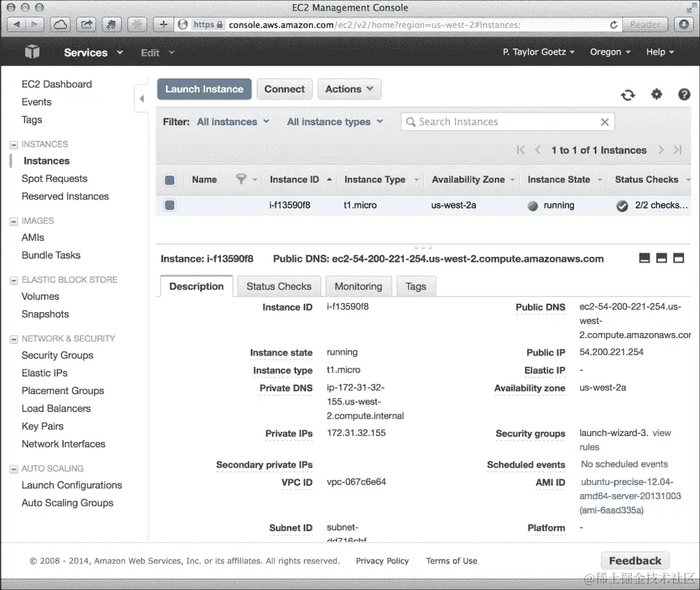Click the Safari Reader button
The image size is (700, 590).
pyautogui.click(x=645, y=24)
